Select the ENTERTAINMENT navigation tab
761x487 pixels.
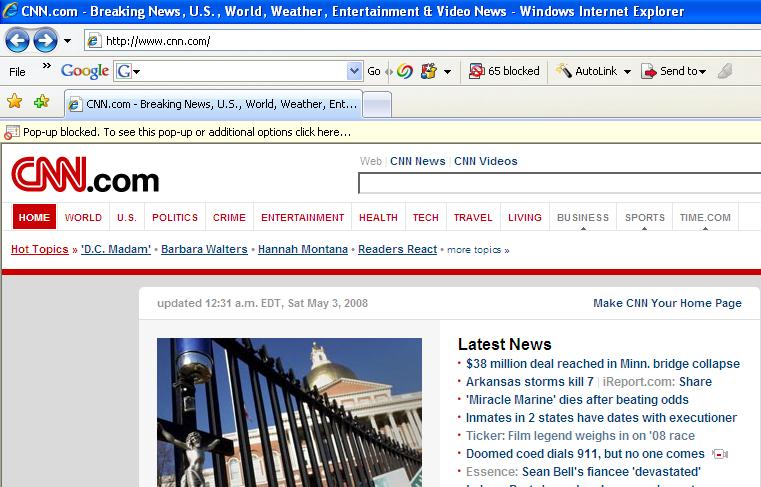(x=302, y=217)
